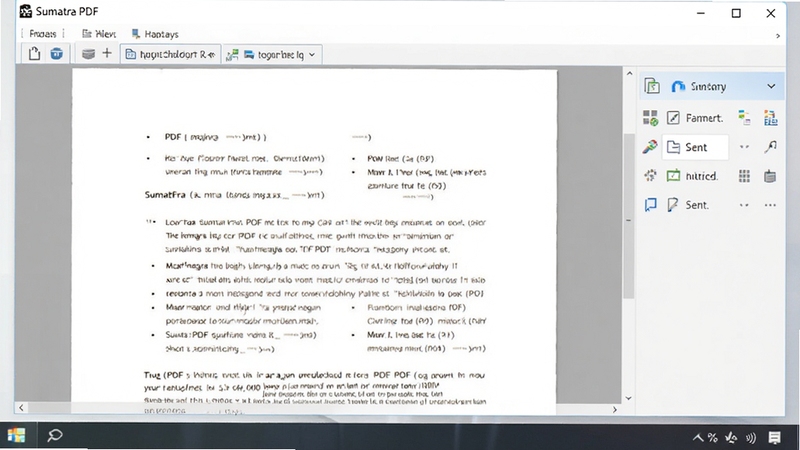Click the Famert. label in side panel
The image size is (800, 450).
[704, 118]
